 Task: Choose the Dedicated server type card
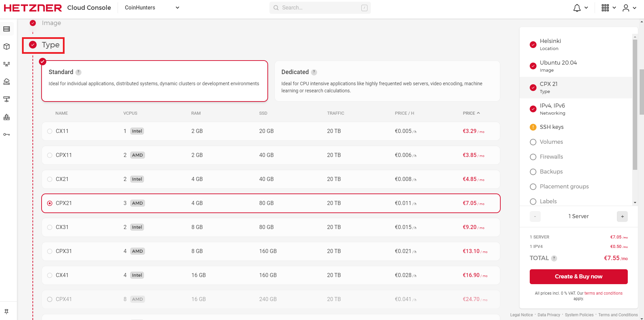(387, 81)
